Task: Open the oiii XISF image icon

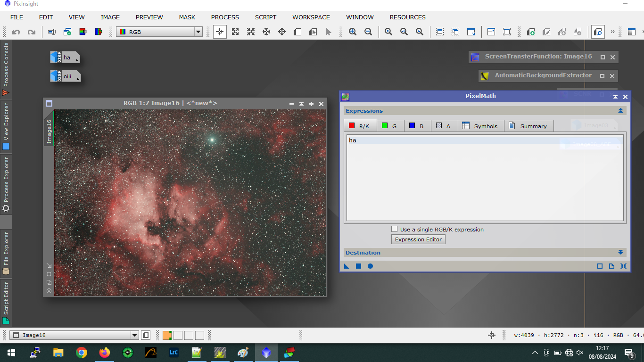Action: click(66, 76)
